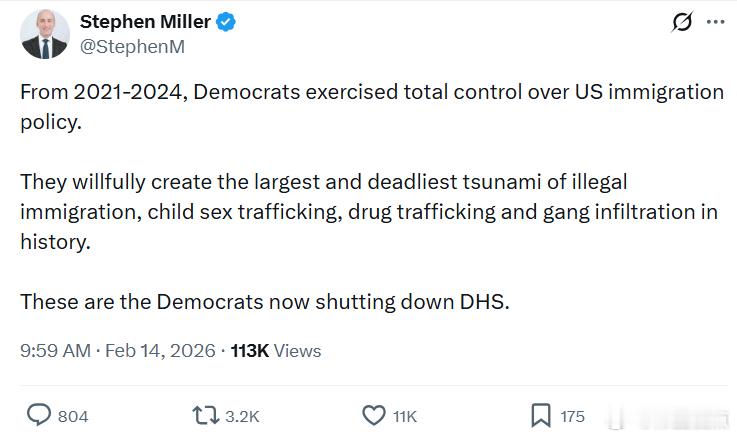Click the @StephenM handle
The height and width of the screenshot is (438, 737).
point(132,46)
